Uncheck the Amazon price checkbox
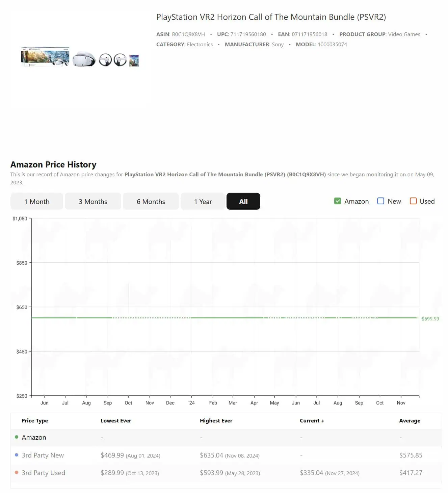This screenshot has height=493, width=448. tap(337, 201)
